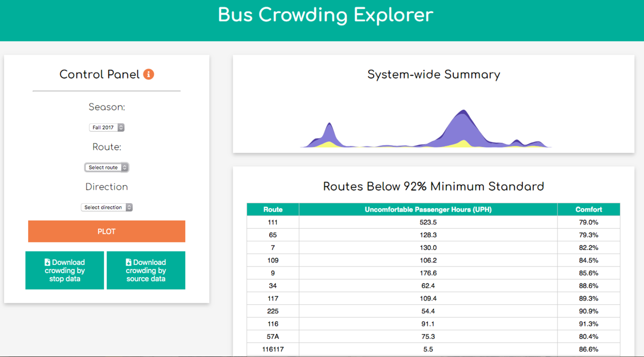Viewport: 644px width, 357px height.
Task: Click route 57A in the Route column
Action: 273,336
